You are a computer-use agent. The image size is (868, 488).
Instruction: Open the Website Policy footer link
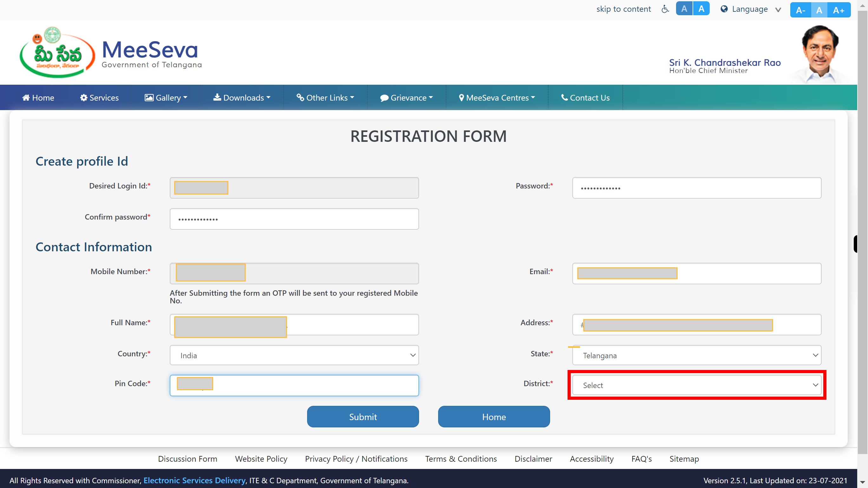(x=261, y=459)
